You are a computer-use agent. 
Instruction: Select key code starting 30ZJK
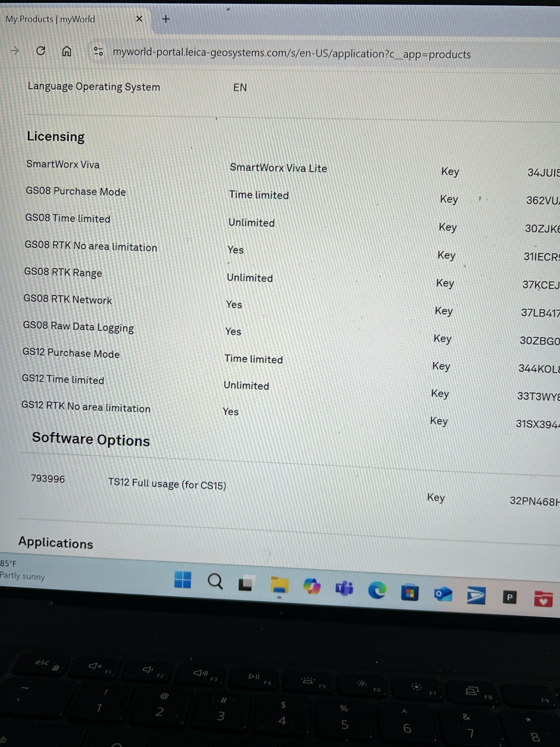pyautogui.click(x=542, y=229)
